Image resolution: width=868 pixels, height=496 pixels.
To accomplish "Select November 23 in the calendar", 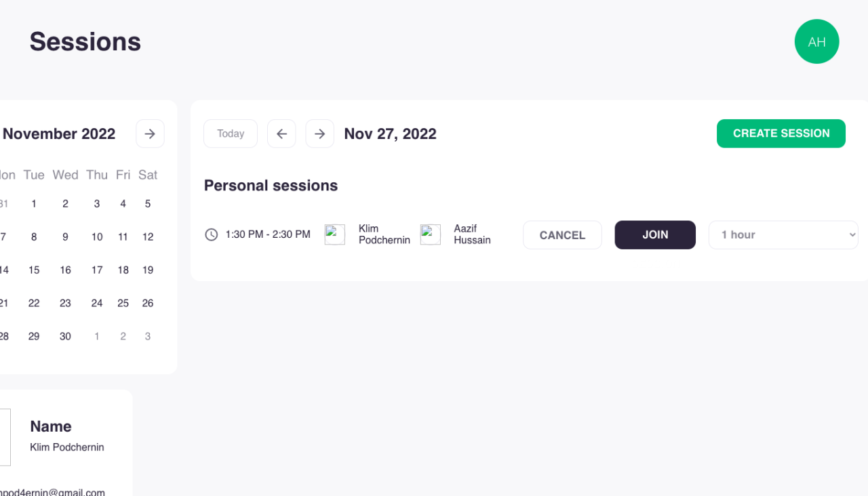I will (65, 303).
